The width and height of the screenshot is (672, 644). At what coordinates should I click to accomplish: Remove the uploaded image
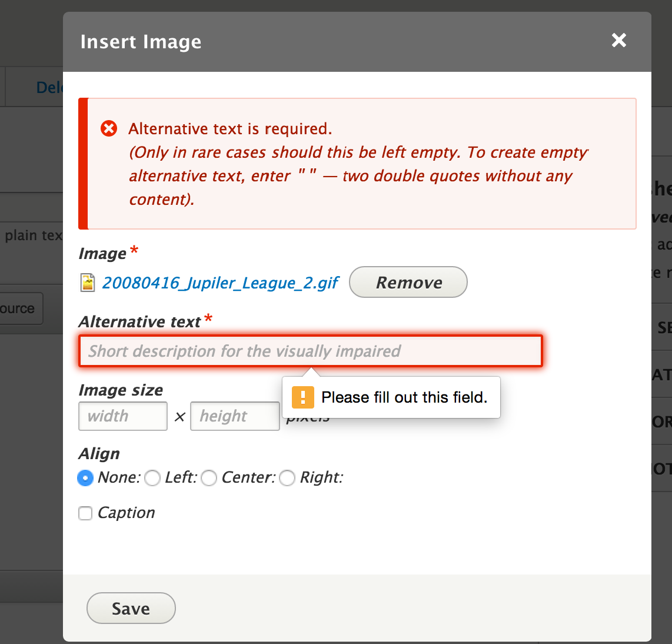408,283
